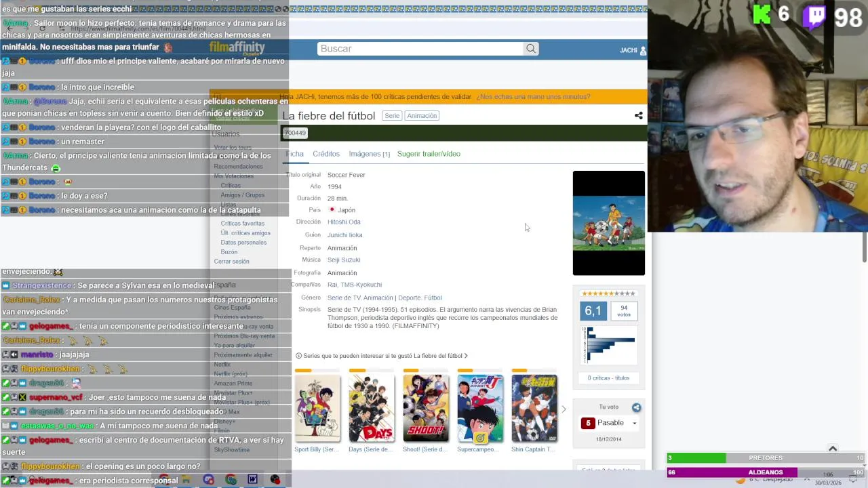Select Próximamente alquiler sidebar item
The width and height of the screenshot is (868, 488).
tap(243, 355)
